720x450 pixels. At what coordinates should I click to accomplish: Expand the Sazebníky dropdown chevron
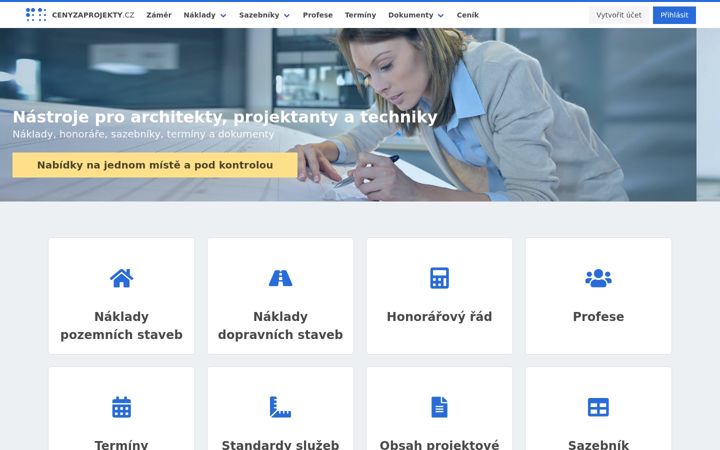(287, 16)
